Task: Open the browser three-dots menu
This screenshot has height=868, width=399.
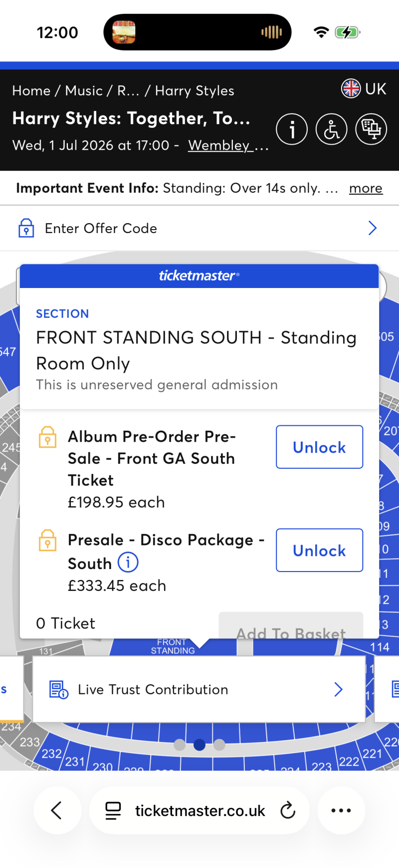Action: click(341, 811)
